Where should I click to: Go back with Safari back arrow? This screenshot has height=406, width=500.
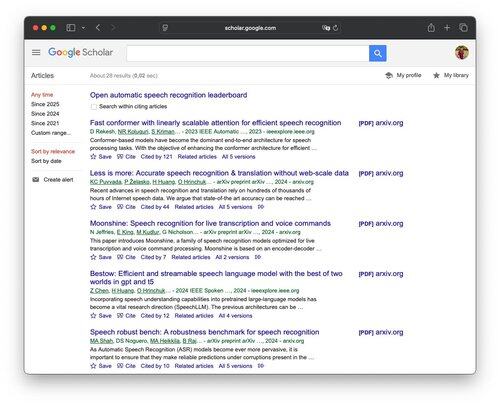pos(98,28)
